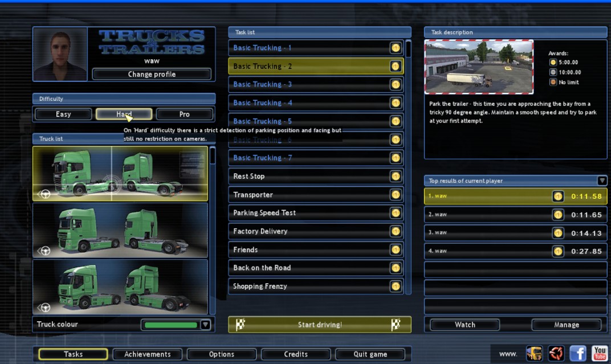
Task: Click the gold medal icon on Rest Stop
Action: 396,177
